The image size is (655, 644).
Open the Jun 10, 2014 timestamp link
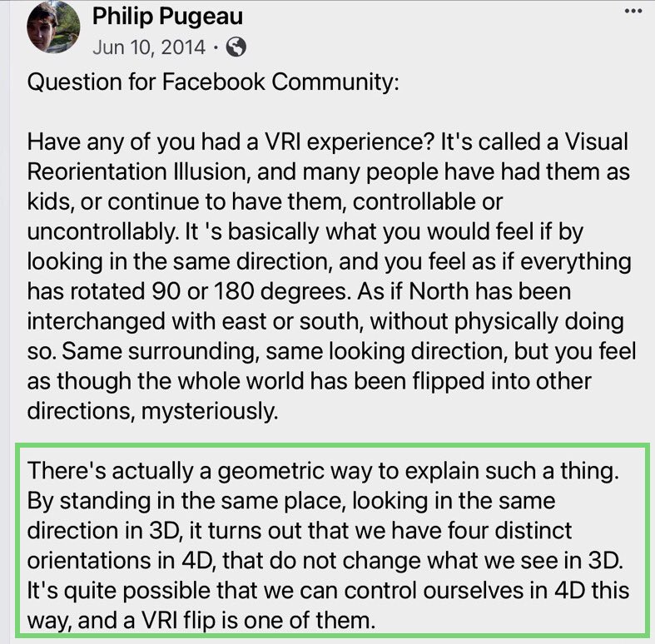pyautogui.click(x=149, y=47)
